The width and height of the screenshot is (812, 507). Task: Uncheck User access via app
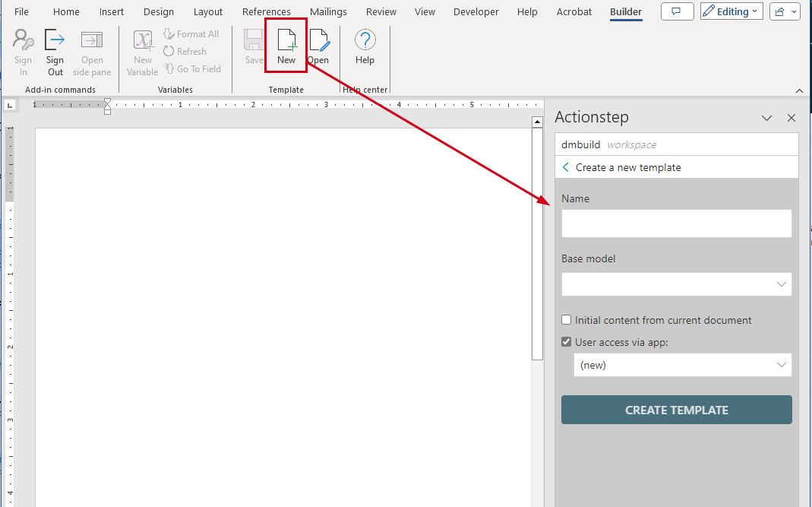[x=566, y=341]
